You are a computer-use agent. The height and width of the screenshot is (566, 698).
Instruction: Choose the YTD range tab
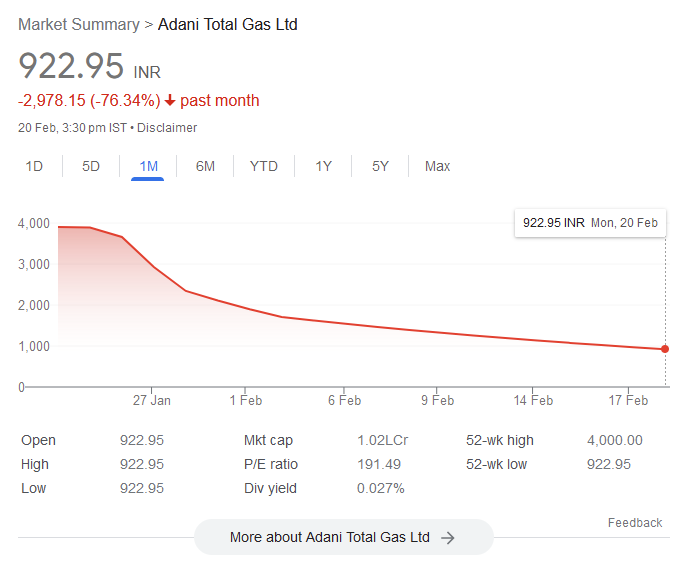point(263,166)
